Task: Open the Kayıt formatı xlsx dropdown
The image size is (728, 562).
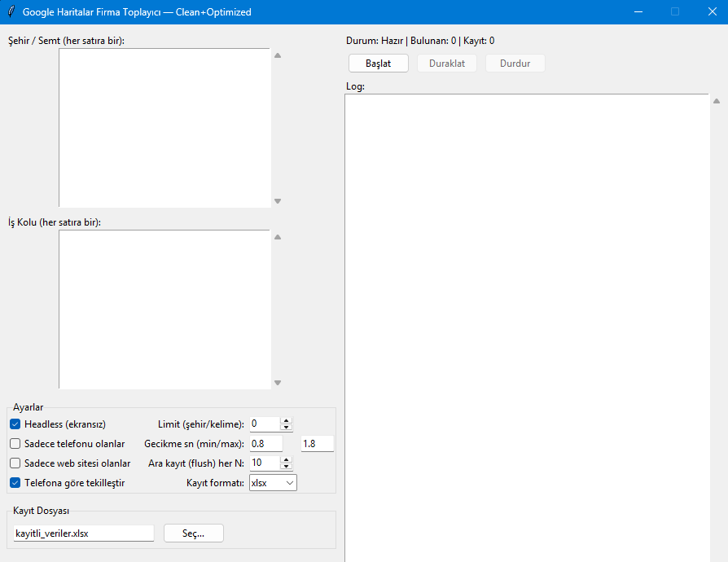Action: (x=273, y=482)
